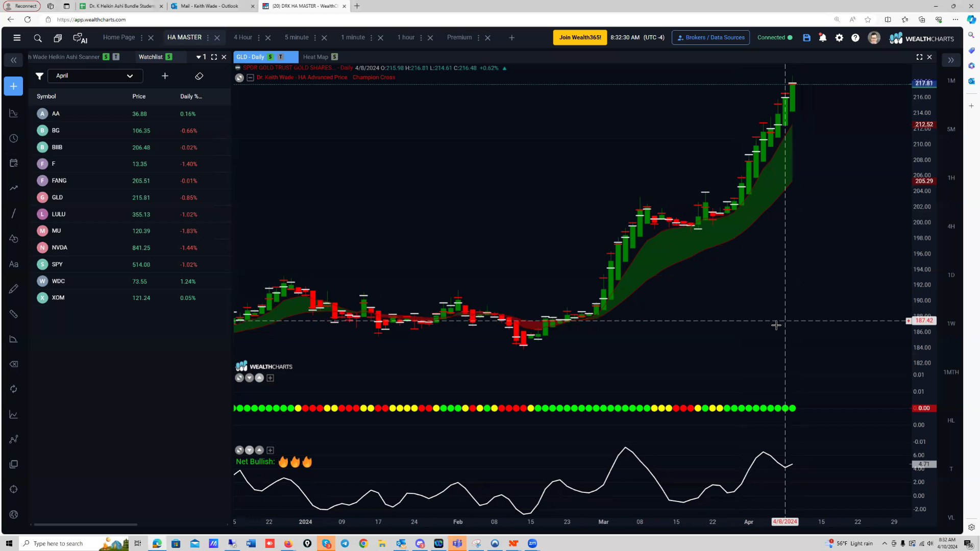This screenshot has width=980, height=551.
Task: Expand the right panel with double chevron
Action: click(x=951, y=60)
